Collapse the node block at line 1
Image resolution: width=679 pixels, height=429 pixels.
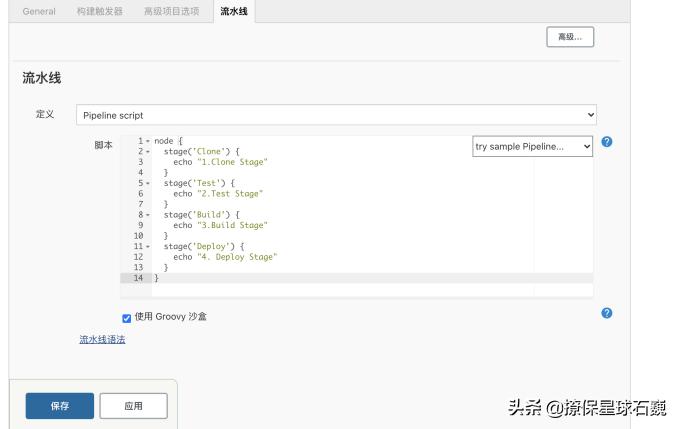click(x=148, y=142)
